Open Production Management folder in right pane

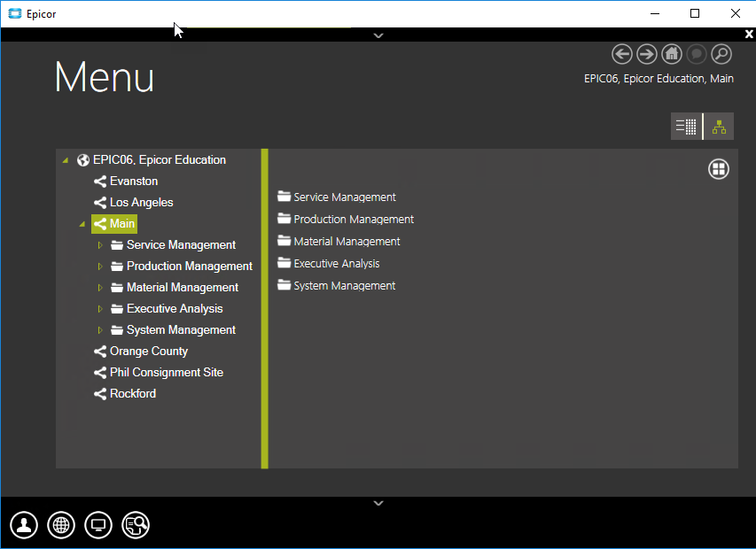click(x=346, y=219)
